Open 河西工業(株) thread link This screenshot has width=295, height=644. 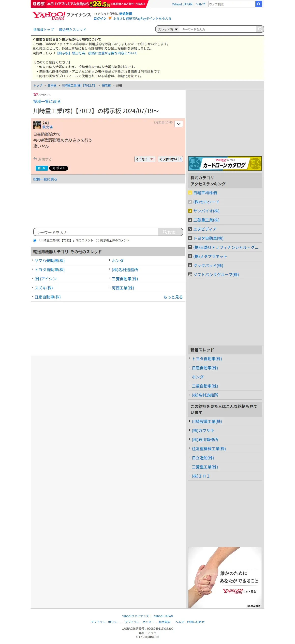[123, 288]
